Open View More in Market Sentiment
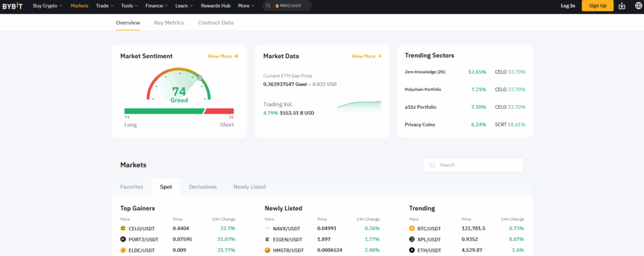Image resolution: width=644 pixels, height=256 pixels. (223, 56)
